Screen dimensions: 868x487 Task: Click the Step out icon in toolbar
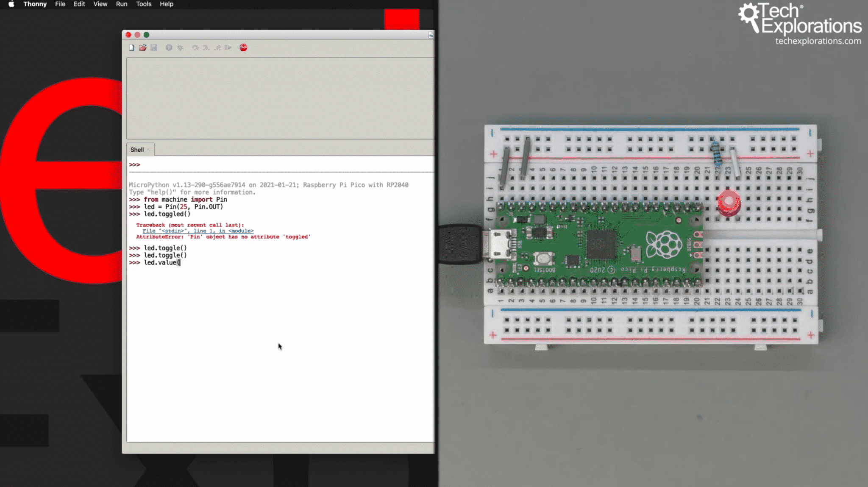217,48
